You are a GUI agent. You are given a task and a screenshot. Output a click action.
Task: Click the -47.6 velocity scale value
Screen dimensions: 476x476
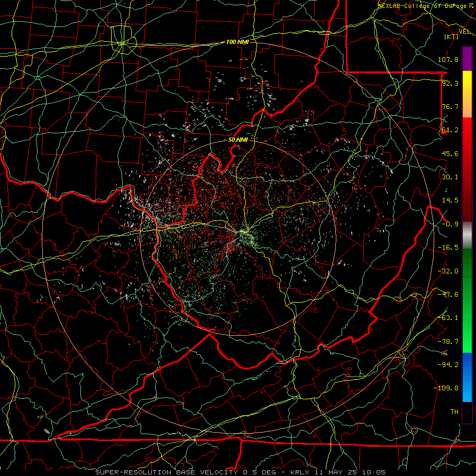pos(448,295)
